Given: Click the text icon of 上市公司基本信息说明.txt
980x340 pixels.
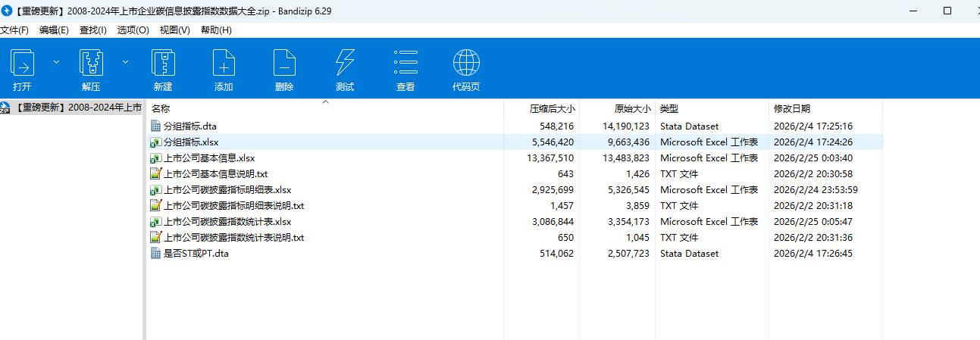Looking at the screenshot, I should [x=156, y=173].
